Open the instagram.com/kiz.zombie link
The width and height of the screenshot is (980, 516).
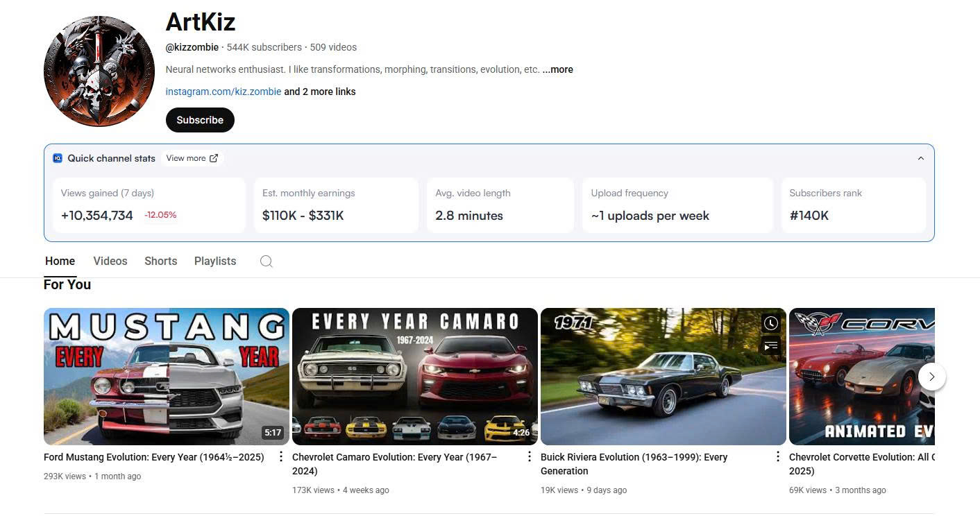[x=223, y=92]
